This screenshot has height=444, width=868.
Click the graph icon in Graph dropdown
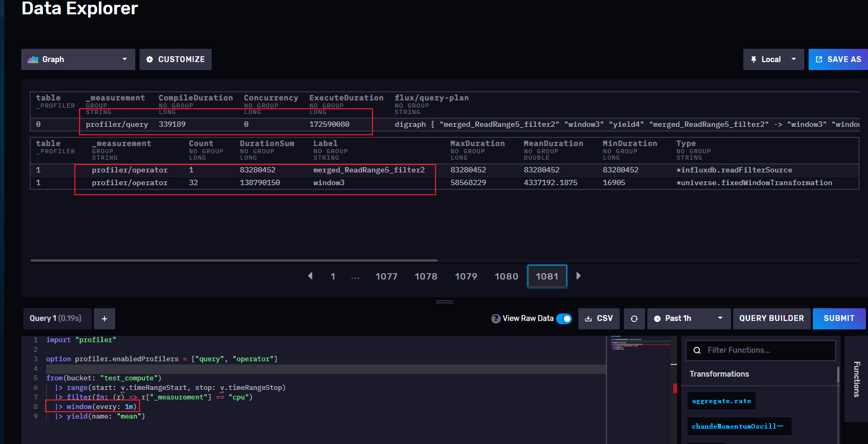[x=33, y=59]
